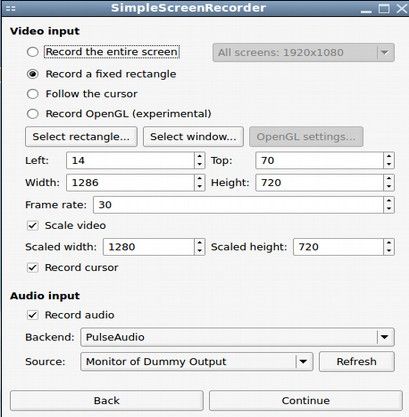Screen dimensions: 409x417
Task: Click into the Scaled width field
Action: 148,247
